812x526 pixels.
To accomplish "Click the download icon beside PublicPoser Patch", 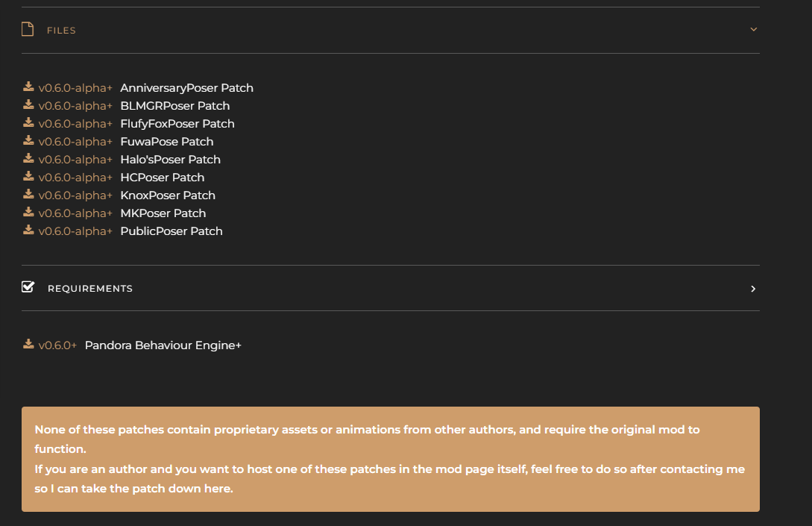I will coord(29,231).
